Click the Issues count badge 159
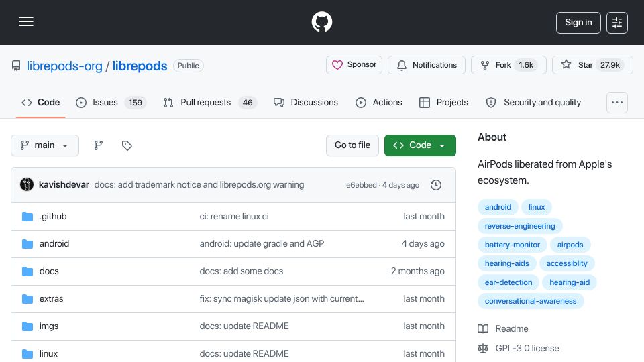Image resolution: width=644 pixels, height=362 pixels. (136, 103)
